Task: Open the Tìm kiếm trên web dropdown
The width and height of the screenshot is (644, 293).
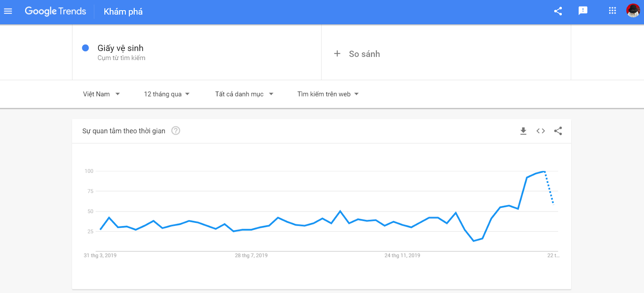Action: pyautogui.click(x=328, y=94)
